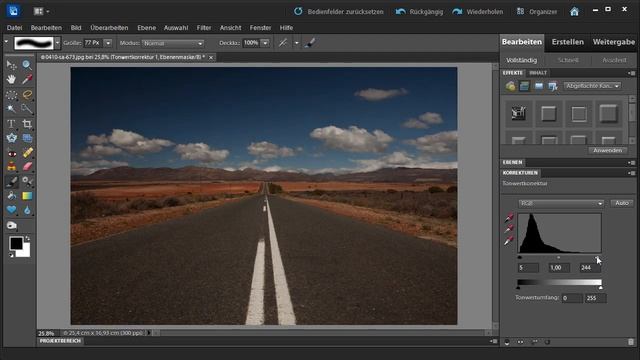Open the Effekte panel options menu
This screenshot has width=640, height=360.
[x=631, y=73]
